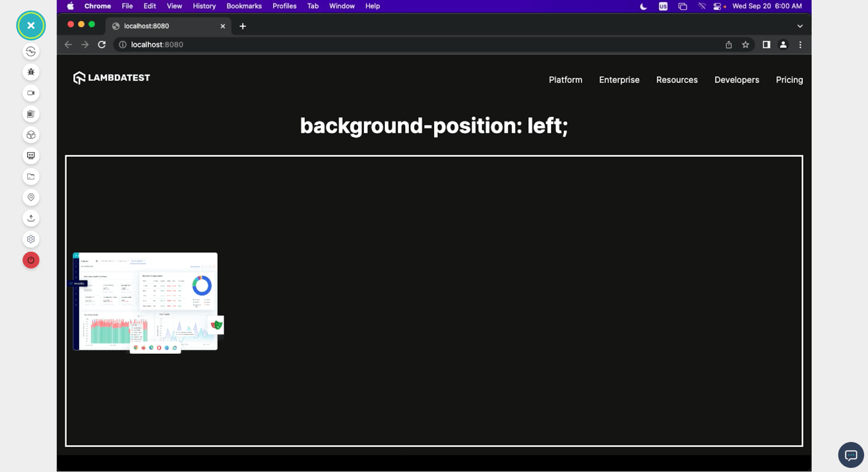Expand the tab search chevron

(800, 26)
